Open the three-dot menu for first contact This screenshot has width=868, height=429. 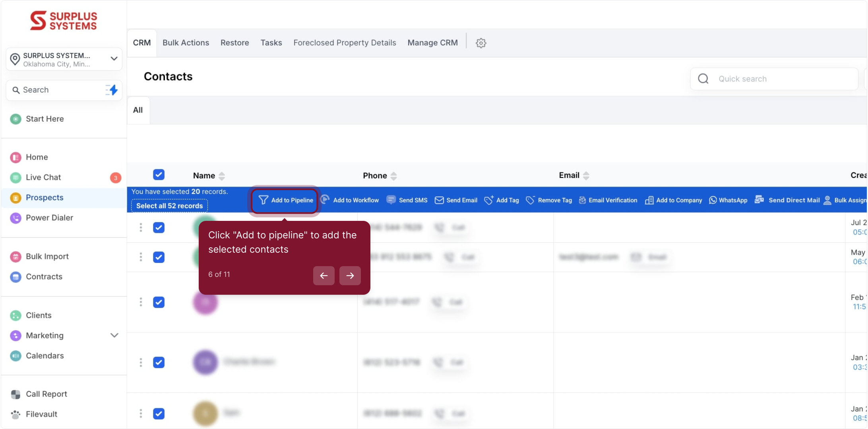pyautogui.click(x=141, y=228)
